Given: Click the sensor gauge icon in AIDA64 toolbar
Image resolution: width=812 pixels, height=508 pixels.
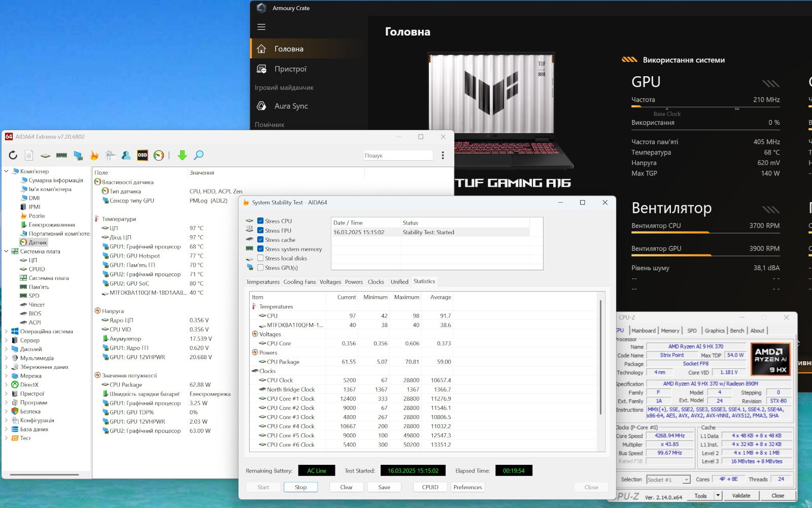Looking at the screenshot, I should [159, 155].
